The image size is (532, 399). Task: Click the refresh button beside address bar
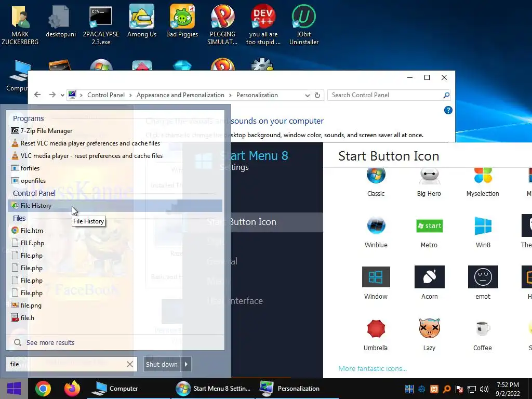click(x=317, y=96)
